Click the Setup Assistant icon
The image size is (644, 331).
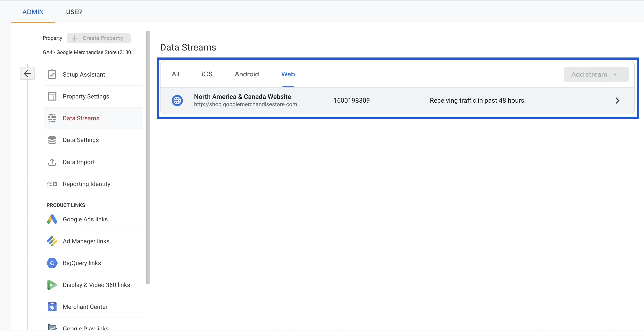click(x=51, y=74)
